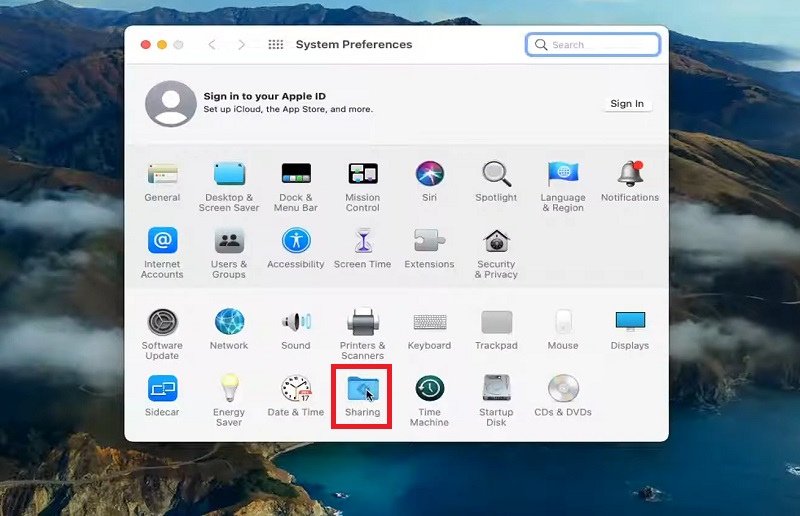Go back using the left chevron
Screen dimensions: 800x516
click(x=212, y=45)
